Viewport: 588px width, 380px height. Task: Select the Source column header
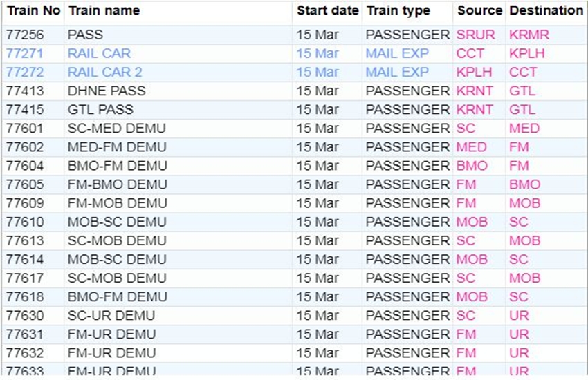click(x=479, y=11)
